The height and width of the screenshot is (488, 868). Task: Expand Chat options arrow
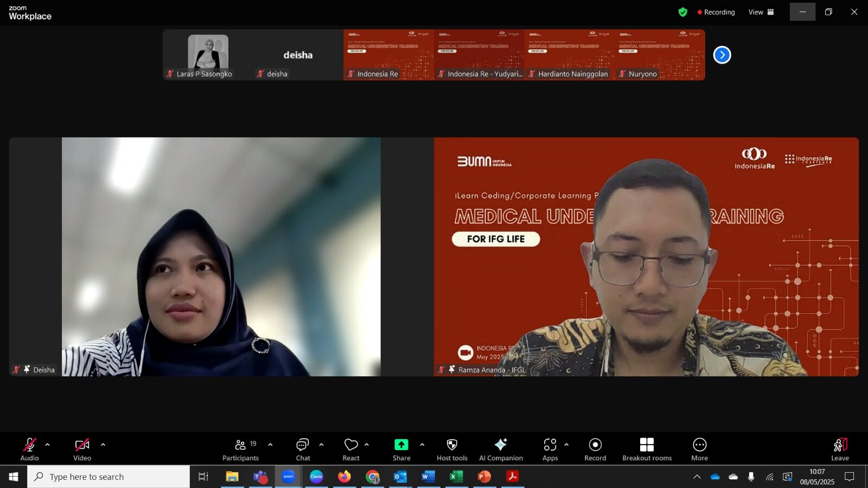321,445
